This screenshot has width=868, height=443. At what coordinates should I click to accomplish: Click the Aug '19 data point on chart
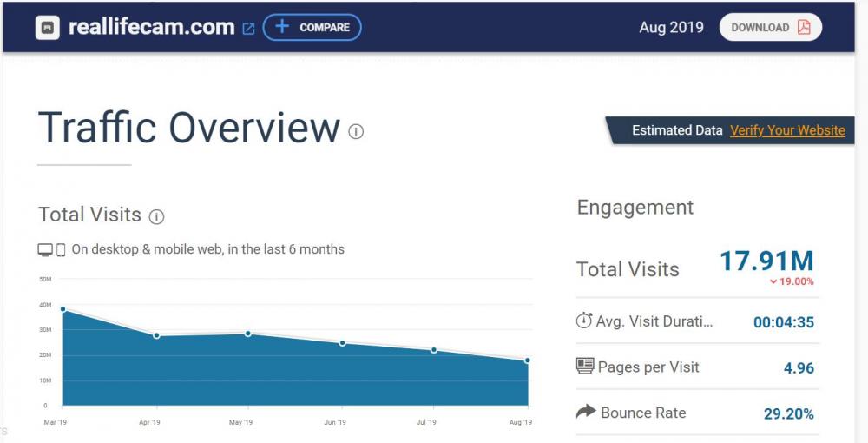pos(527,360)
